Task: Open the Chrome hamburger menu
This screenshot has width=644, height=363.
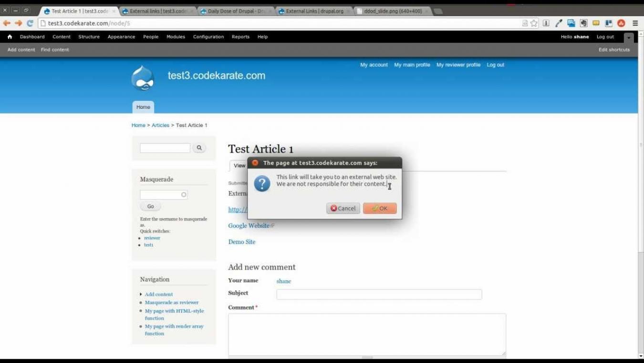Action: (x=635, y=23)
